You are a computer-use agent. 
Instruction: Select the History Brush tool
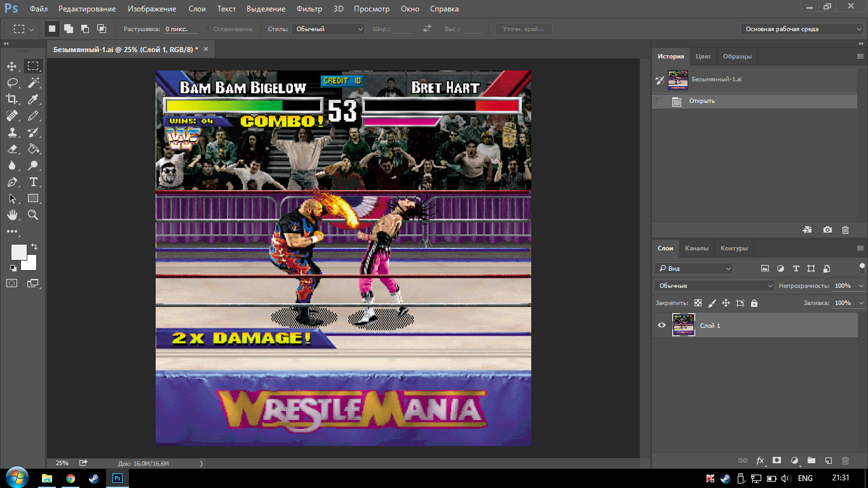coord(33,132)
